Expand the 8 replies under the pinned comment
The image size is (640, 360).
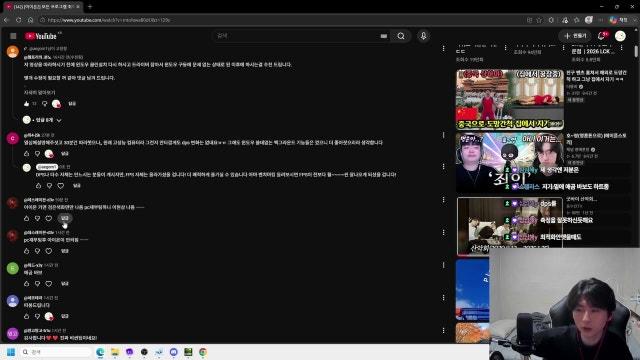click(42, 120)
